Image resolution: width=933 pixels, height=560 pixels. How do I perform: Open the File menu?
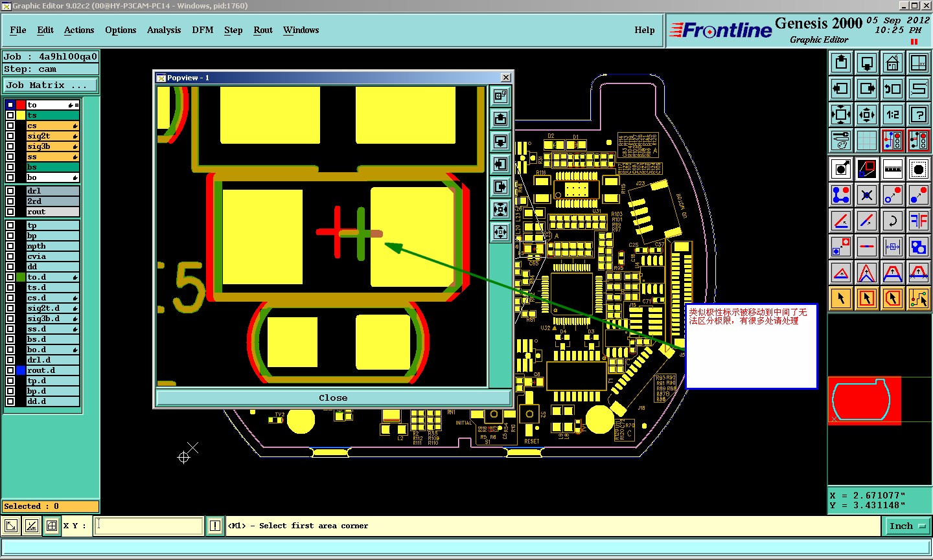[x=18, y=30]
